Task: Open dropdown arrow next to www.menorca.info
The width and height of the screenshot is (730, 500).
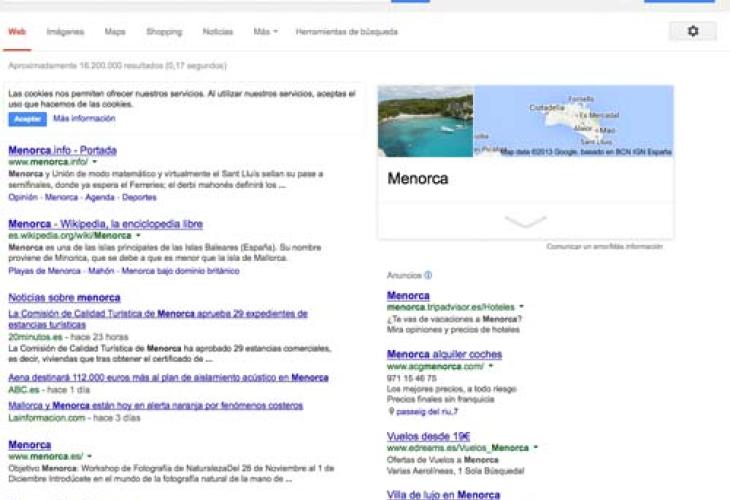Action: (x=95, y=162)
